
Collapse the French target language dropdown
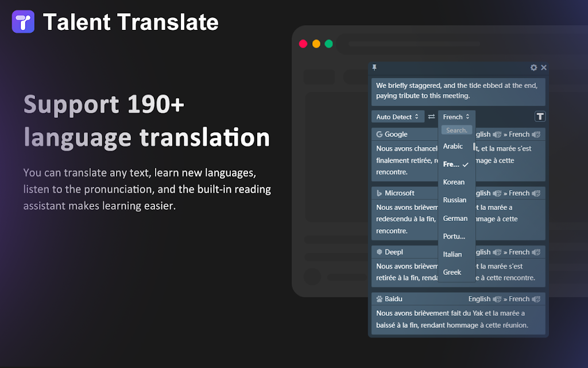pyautogui.click(x=457, y=117)
